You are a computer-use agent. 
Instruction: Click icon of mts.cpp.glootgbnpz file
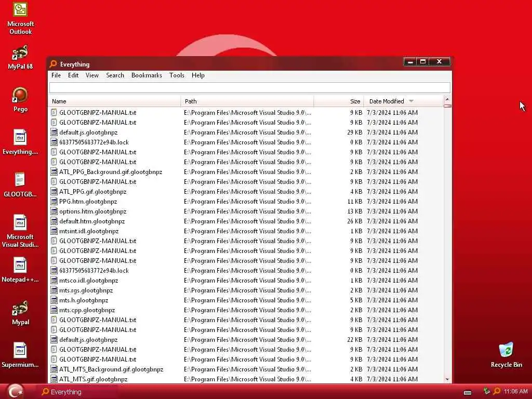pyautogui.click(x=54, y=310)
